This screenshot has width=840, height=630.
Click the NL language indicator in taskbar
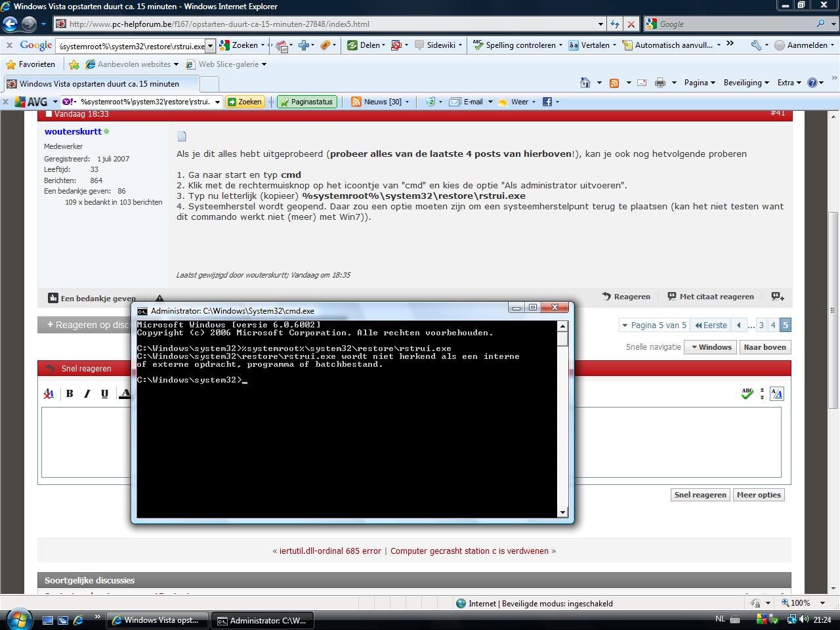pyautogui.click(x=720, y=619)
